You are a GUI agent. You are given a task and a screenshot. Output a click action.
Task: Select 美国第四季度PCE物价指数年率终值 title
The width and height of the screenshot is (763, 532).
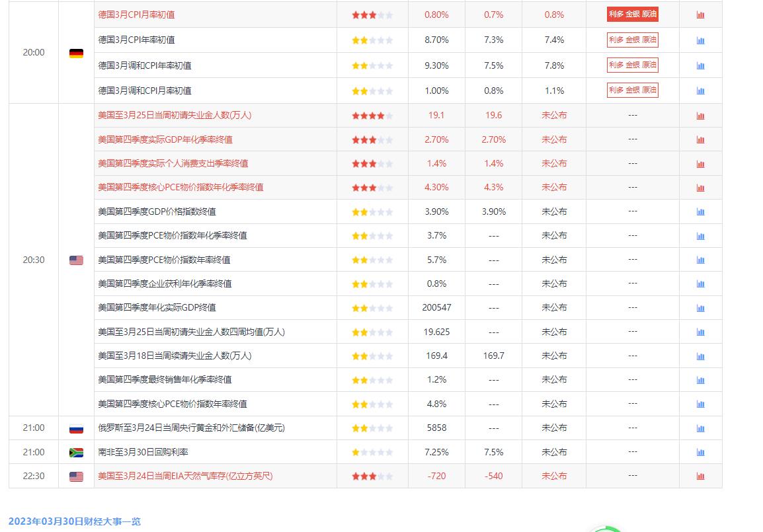(x=164, y=260)
